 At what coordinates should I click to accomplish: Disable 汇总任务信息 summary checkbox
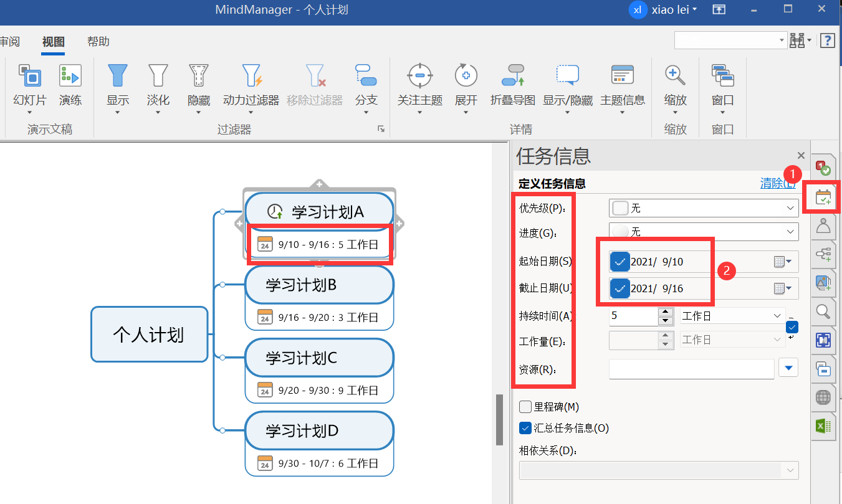(x=525, y=428)
